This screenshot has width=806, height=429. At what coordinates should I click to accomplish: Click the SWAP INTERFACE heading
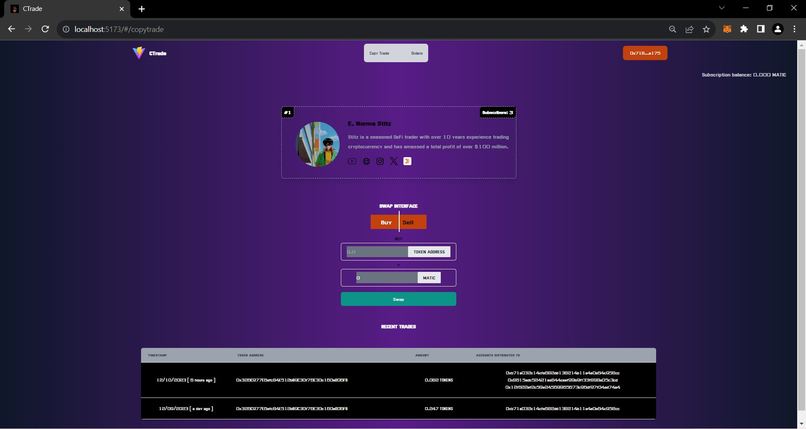[x=398, y=206]
